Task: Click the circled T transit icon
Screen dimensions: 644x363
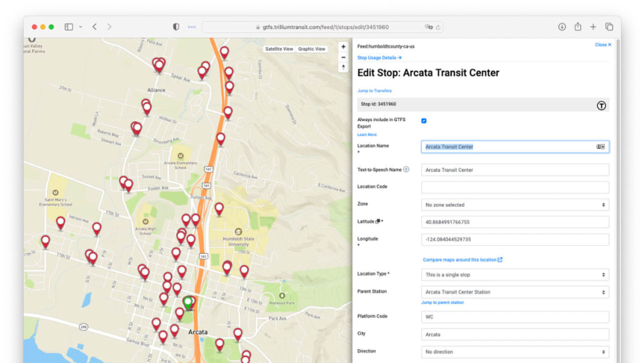Action: [x=601, y=105]
